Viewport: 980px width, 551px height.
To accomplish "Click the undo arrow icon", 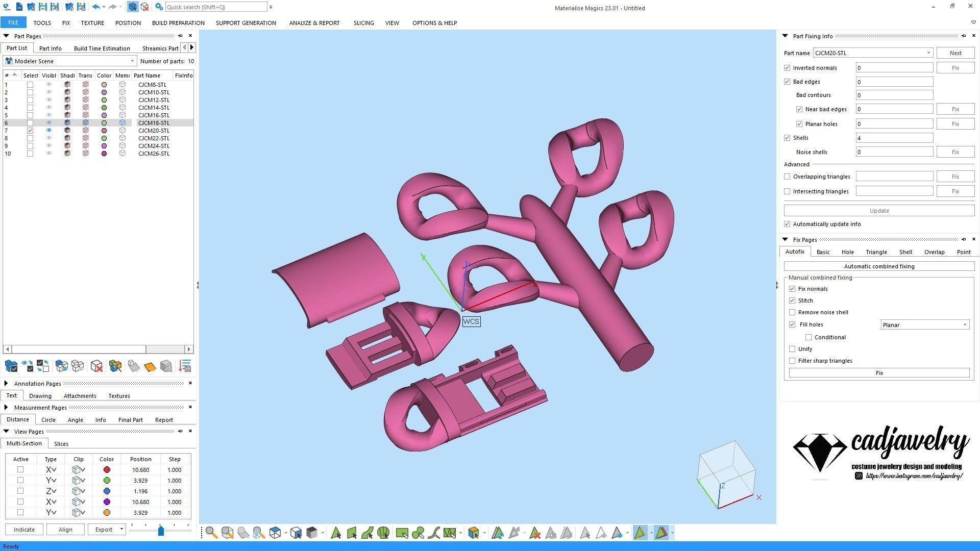I will click(x=95, y=7).
